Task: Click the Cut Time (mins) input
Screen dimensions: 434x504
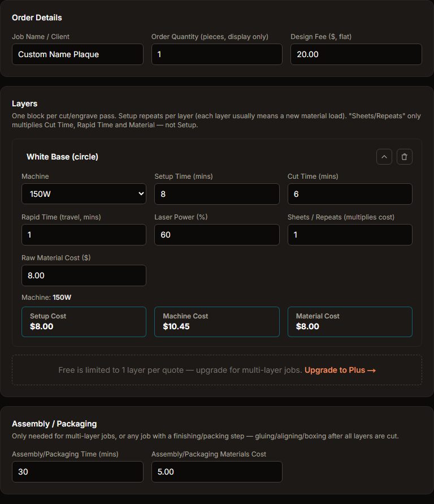Action: click(x=350, y=194)
